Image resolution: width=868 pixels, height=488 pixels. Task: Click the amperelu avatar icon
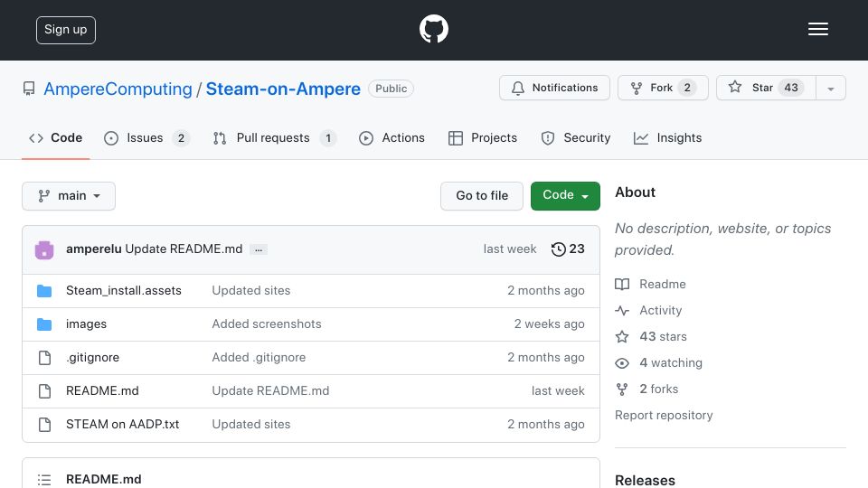[x=44, y=249]
